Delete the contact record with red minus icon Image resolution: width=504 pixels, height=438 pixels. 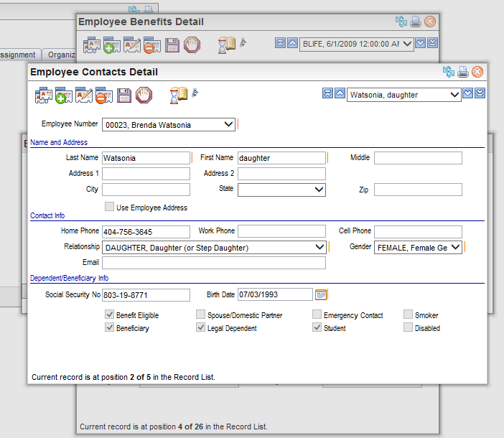[104, 95]
